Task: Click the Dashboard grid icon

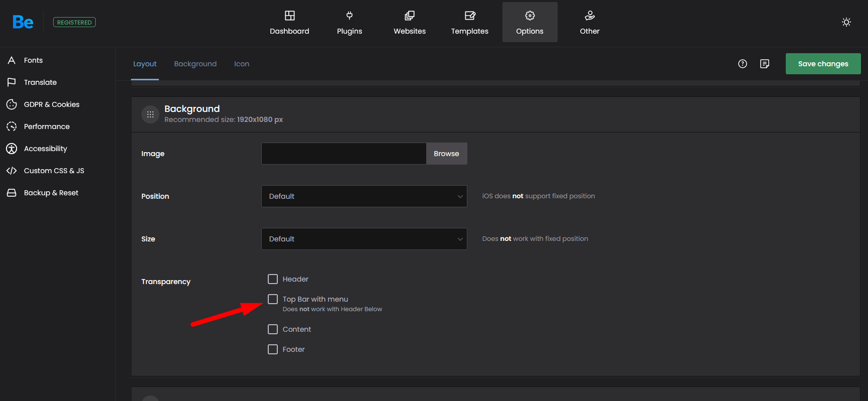Action: 290,16
